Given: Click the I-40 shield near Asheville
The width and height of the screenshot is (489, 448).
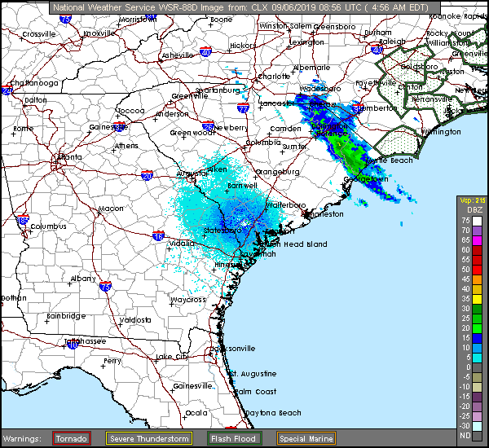Looking at the screenshot, I should click(x=205, y=52).
